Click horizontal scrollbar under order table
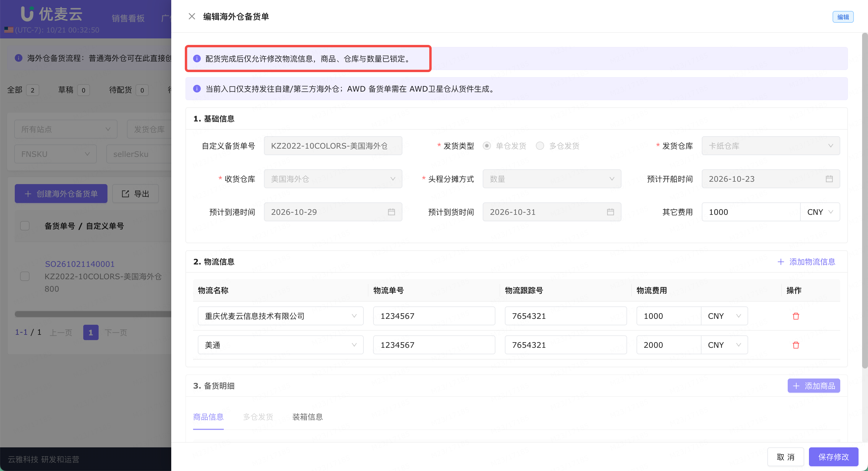Viewport: 868px width, 471px height. 93,314
